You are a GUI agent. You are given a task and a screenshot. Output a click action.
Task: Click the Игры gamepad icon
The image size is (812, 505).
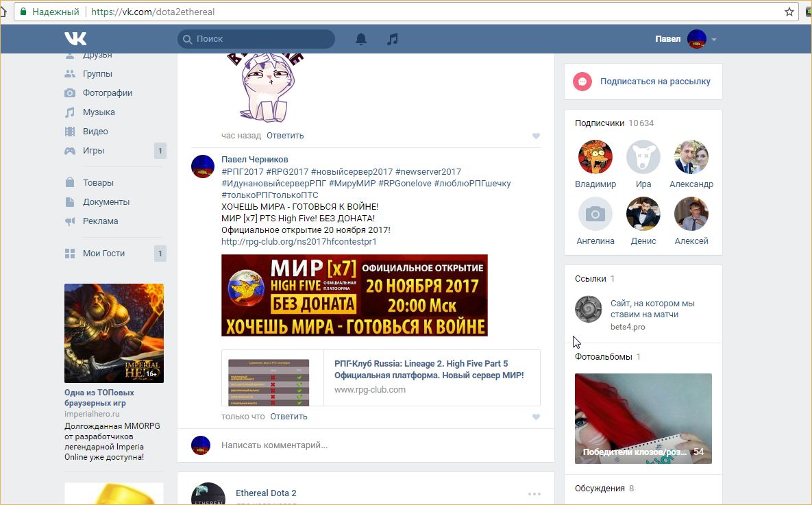(70, 151)
